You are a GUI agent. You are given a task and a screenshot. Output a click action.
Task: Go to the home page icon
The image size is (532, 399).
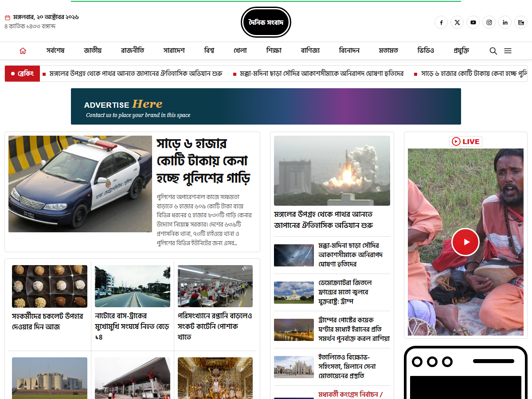23,51
